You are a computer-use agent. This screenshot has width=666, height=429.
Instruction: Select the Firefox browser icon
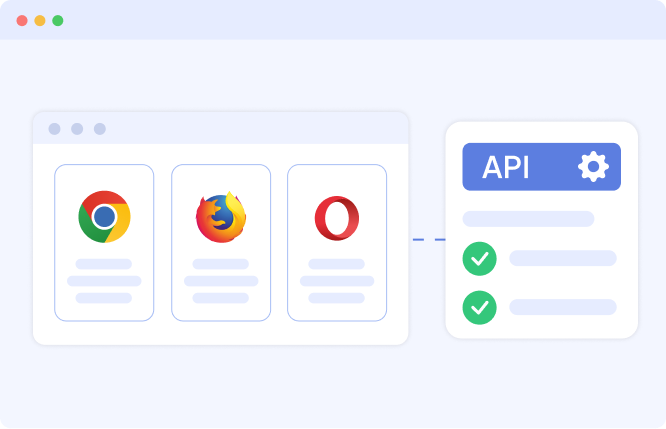coord(221,217)
